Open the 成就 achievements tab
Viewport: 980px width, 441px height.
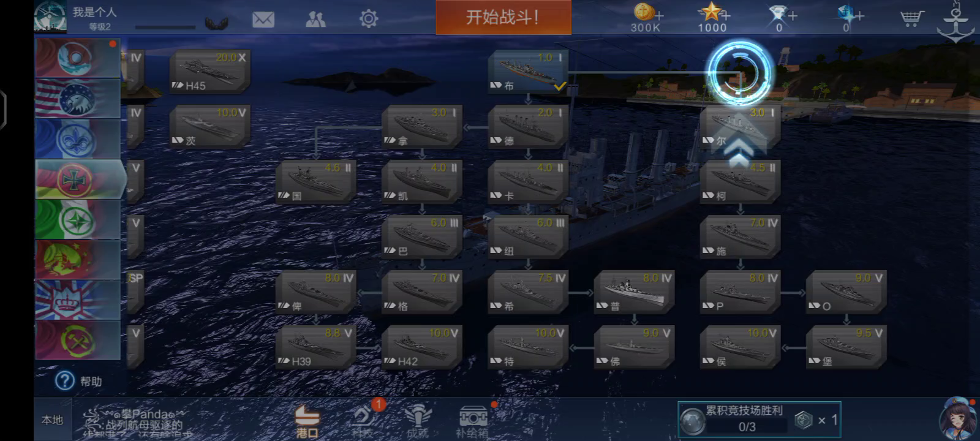[418, 421]
